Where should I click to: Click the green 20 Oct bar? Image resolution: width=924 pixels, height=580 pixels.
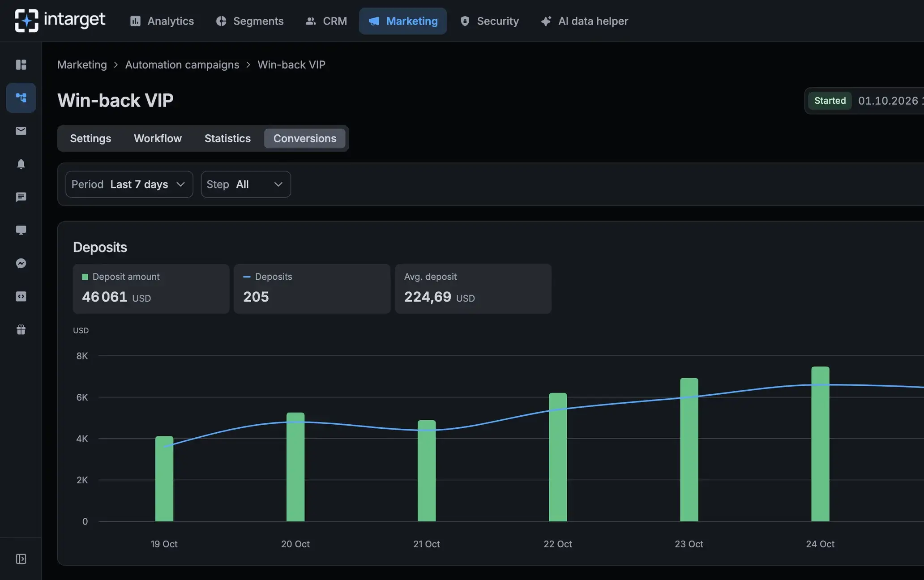(x=295, y=467)
